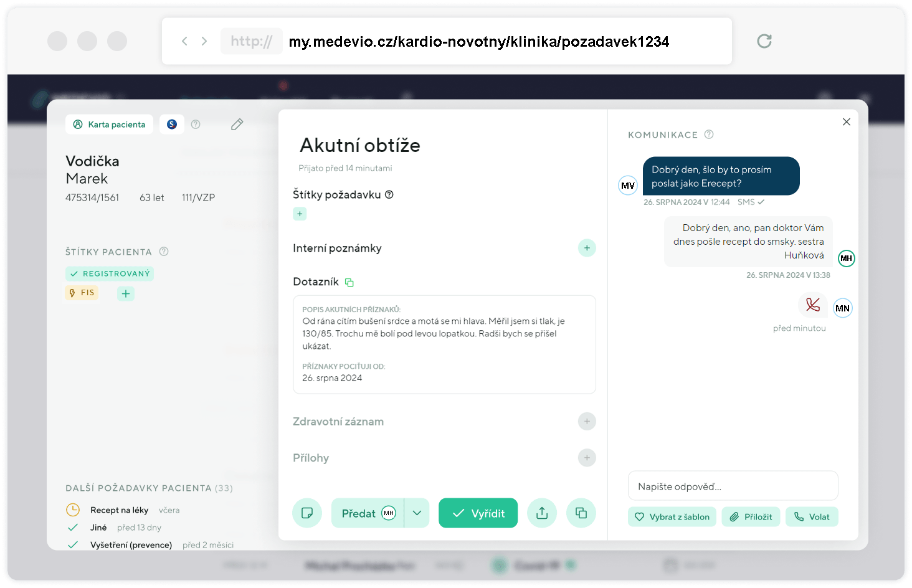
Task: Click Vybrat z šablon button
Action: (672, 517)
